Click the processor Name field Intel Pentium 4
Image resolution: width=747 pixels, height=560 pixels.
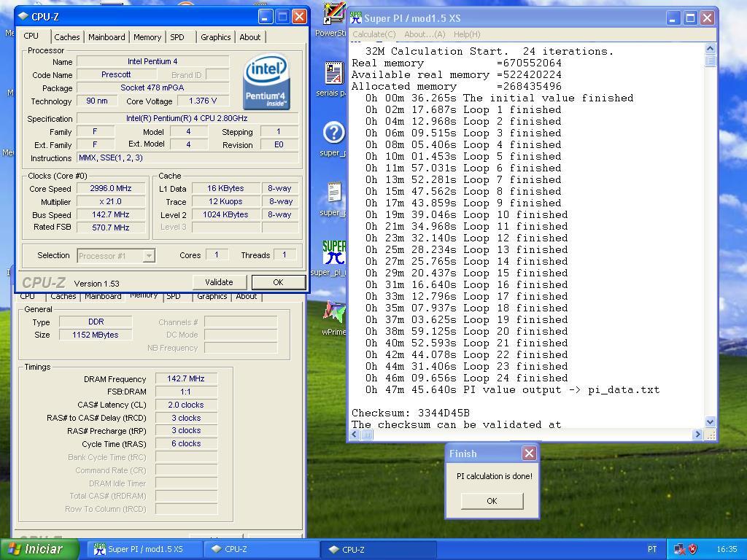(x=152, y=61)
